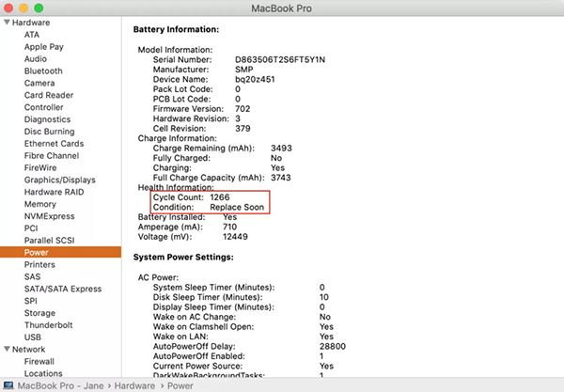The width and height of the screenshot is (564, 392).
Task: Collapse the Network disclosure triangle
Action: (x=7, y=349)
